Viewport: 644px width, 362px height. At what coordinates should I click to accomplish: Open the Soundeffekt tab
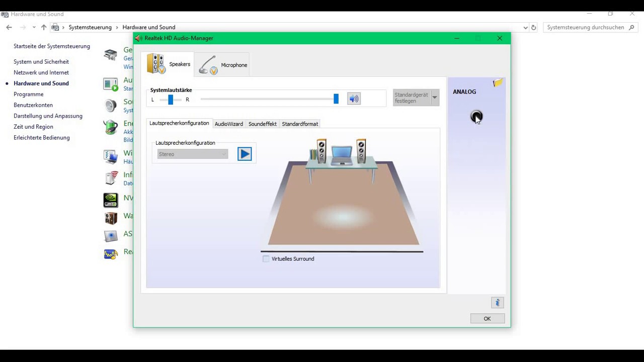[x=262, y=124]
